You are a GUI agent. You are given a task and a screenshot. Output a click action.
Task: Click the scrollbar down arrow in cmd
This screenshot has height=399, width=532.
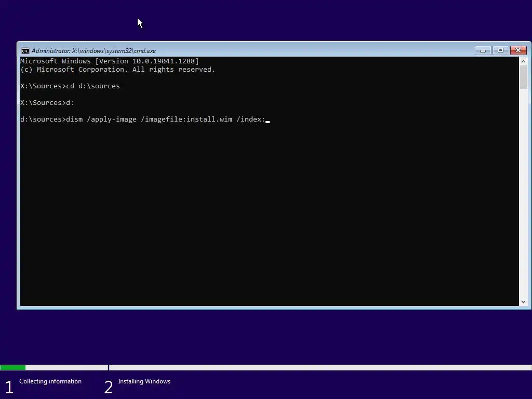point(523,302)
